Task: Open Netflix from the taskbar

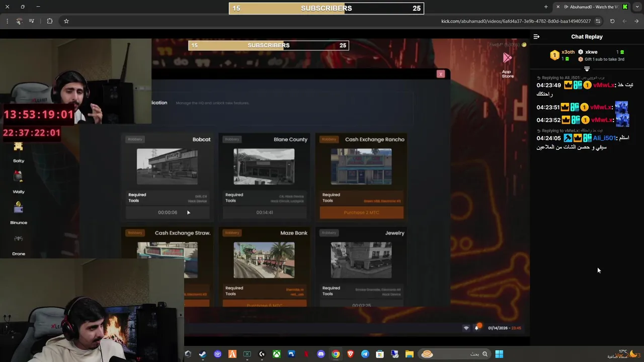Action: [306, 354]
